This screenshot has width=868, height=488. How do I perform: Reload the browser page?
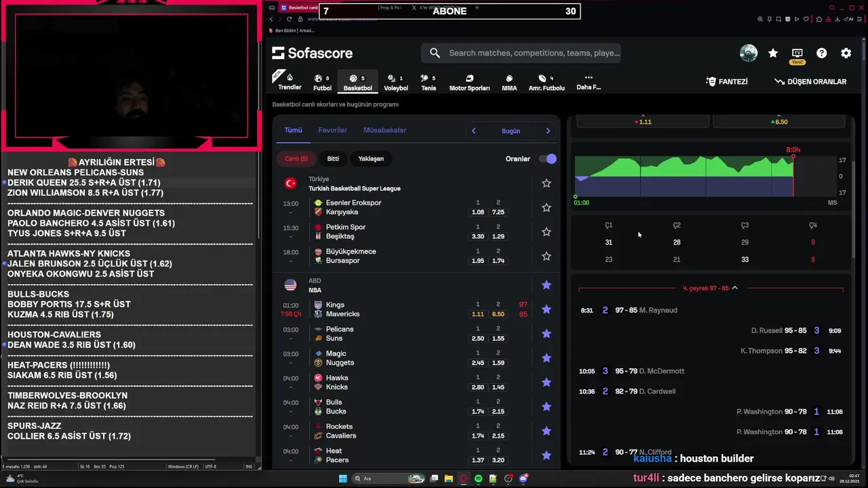(290, 19)
